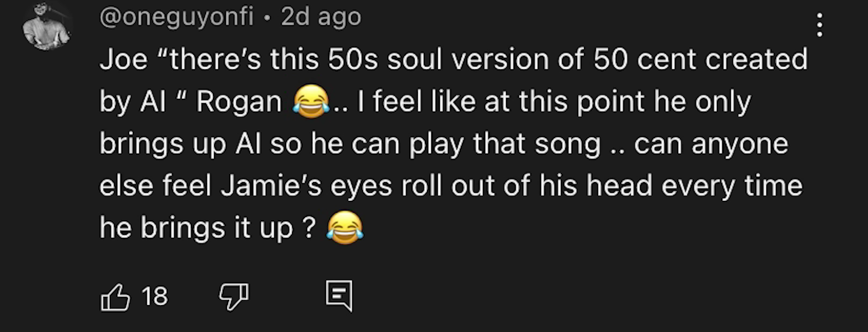Click "Jamie's" in the comment text

271,186
